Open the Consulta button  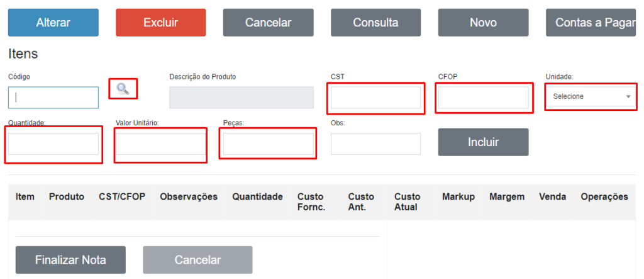click(375, 23)
